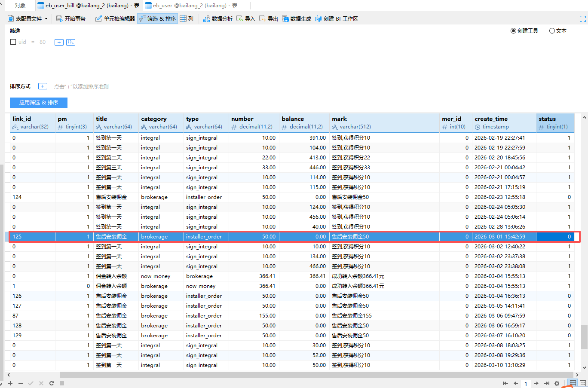Select the 创建工具 radio button
This screenshot has height=388, width=588.
pyautogui.click(x=513, y=31)
